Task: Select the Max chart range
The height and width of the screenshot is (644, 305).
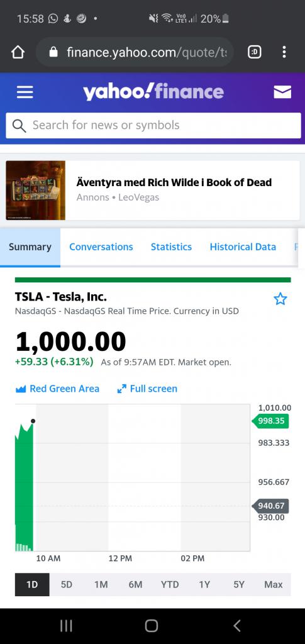Action: coord(274,584)
